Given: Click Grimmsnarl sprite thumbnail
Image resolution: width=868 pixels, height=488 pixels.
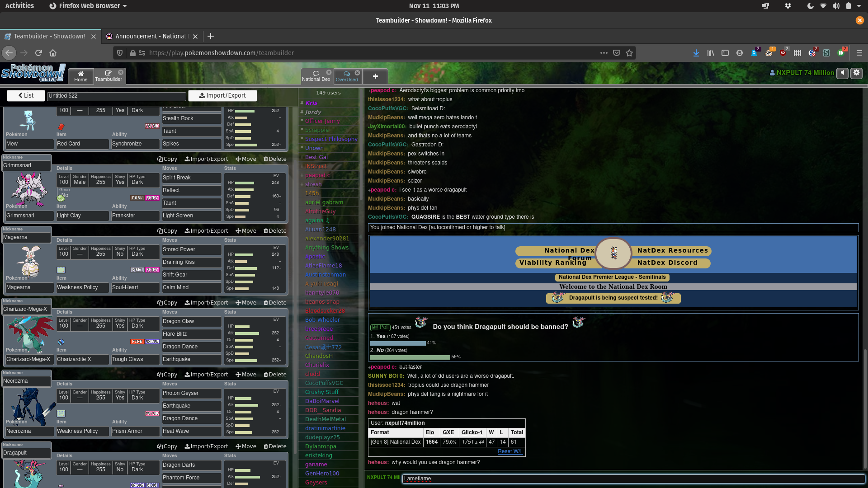Looking at the screenshot, I should [29, 190].
